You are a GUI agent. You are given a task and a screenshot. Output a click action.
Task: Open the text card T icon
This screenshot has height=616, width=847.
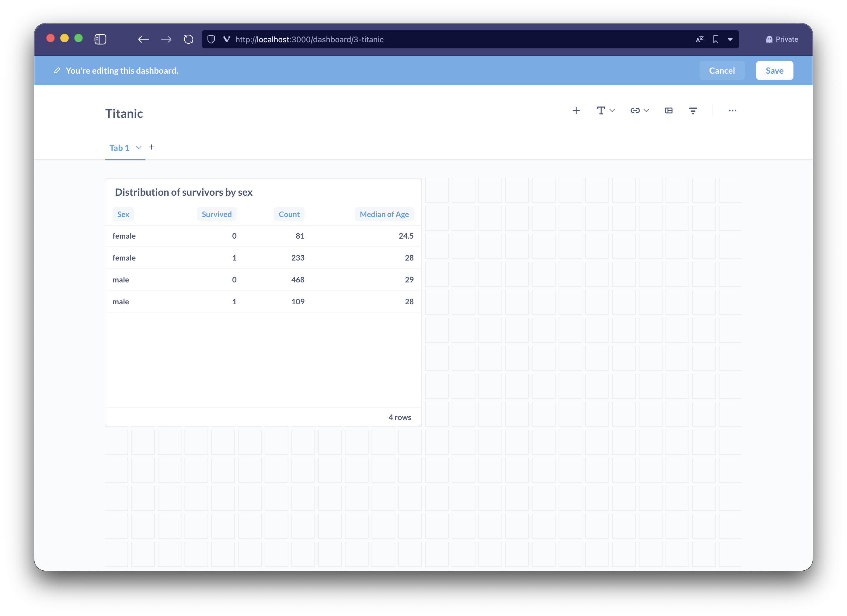[601, 110]
